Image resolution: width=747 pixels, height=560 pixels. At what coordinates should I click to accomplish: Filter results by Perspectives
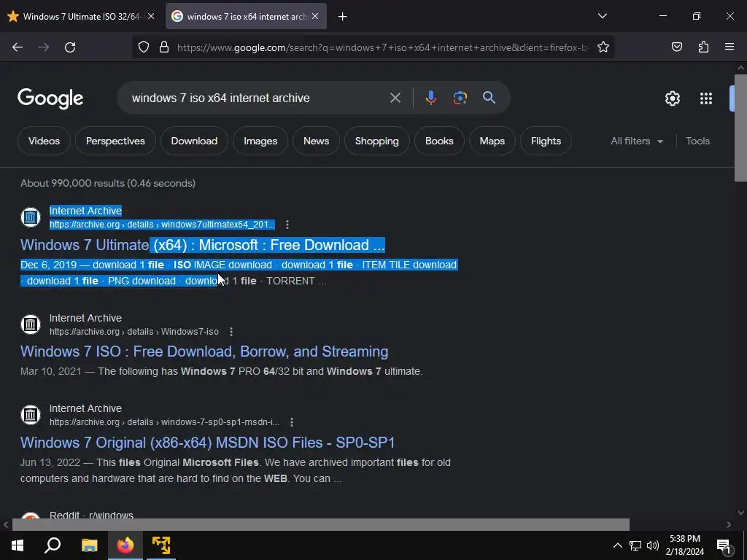(x=115, y=141)
